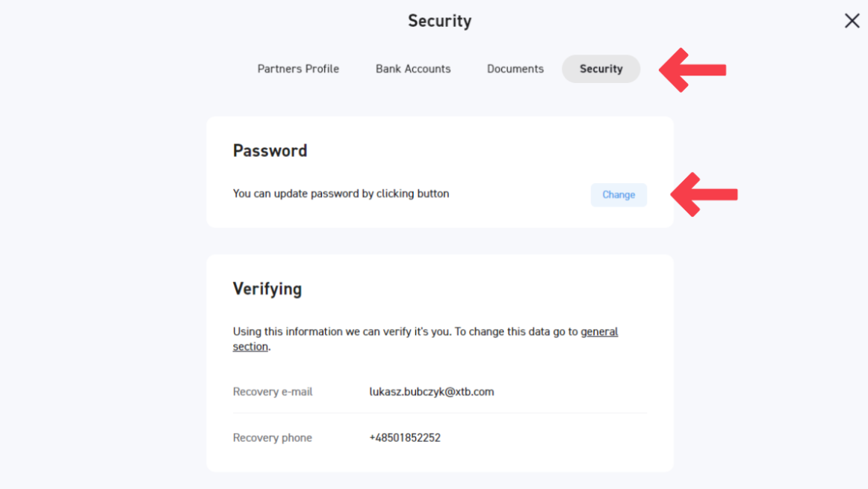Click the recovery phone number value
Screen dimensions: 868x489
click(405, 438)
